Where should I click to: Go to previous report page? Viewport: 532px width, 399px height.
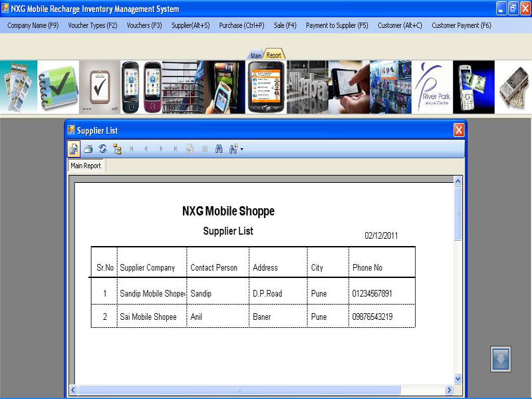point(146,149)
